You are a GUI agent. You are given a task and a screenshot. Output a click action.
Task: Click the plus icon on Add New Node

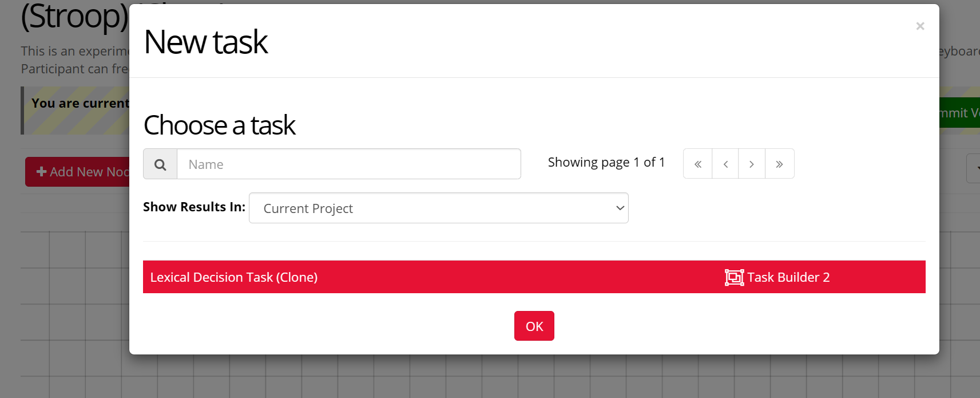pos(41,172)
